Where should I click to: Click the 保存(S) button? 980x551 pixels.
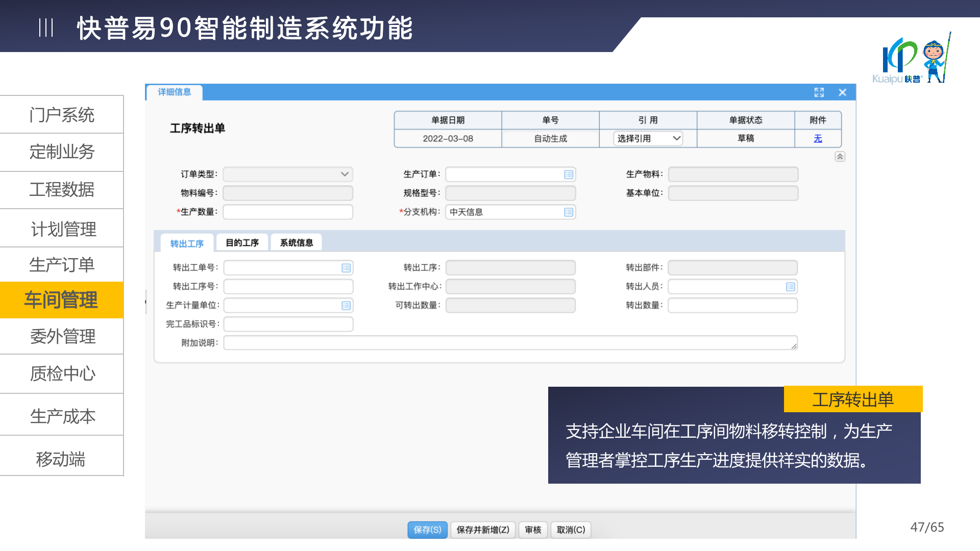427,530
